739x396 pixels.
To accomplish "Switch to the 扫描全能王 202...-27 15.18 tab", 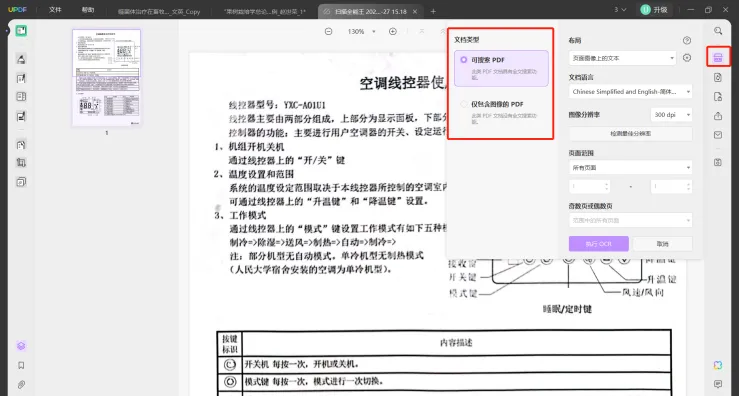I will click(370, 11).
